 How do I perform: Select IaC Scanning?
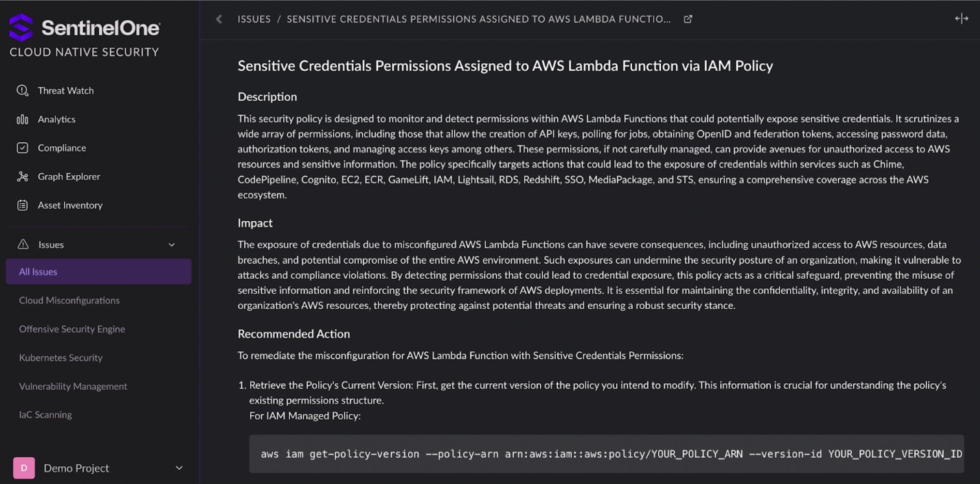tap(45, 415)
